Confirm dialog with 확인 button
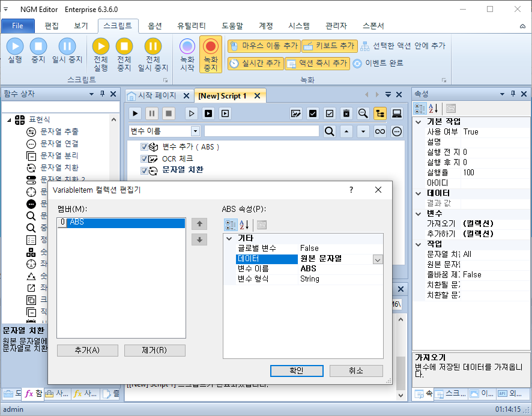Screen dimensions: 532x416 297,370
